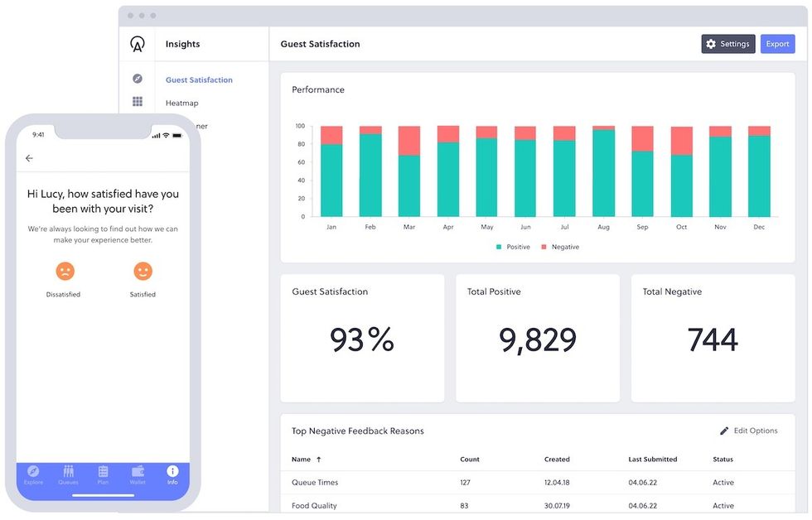Screen dimensions: 812x520
Task: Sort the table by Name column arrow
Action: coord(319,460)
